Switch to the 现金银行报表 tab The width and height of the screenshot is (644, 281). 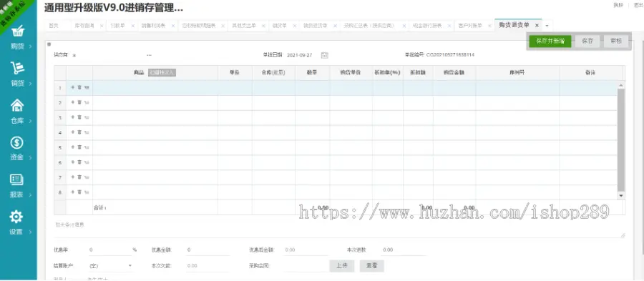428,26
